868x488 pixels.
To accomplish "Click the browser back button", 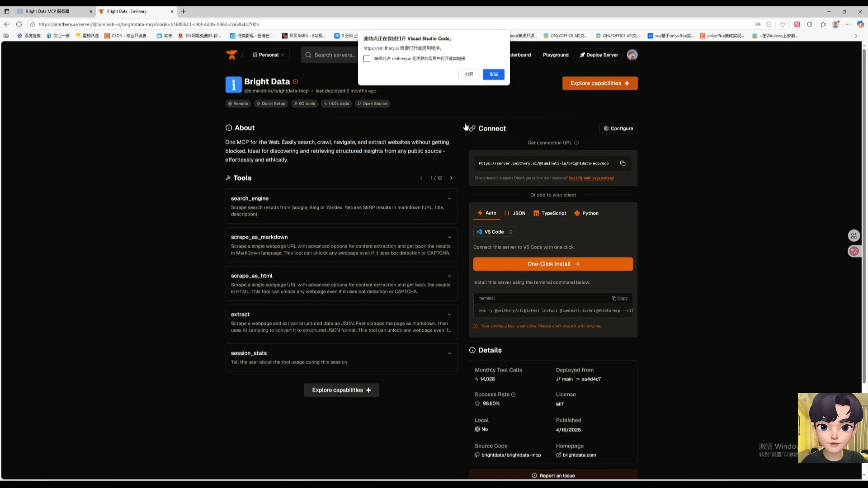I will 6,24.
